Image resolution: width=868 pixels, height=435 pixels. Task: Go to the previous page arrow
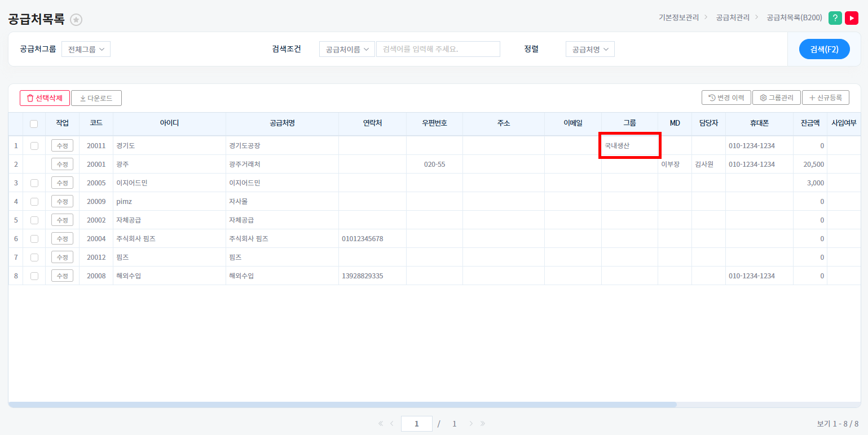tap(391, 424)
